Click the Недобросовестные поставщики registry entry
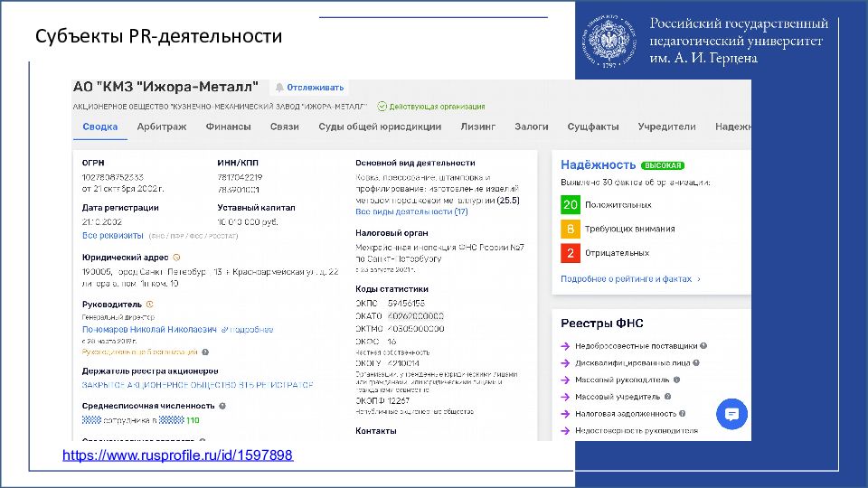This screenshot has width=868, height=488. (x=636, y=346)
